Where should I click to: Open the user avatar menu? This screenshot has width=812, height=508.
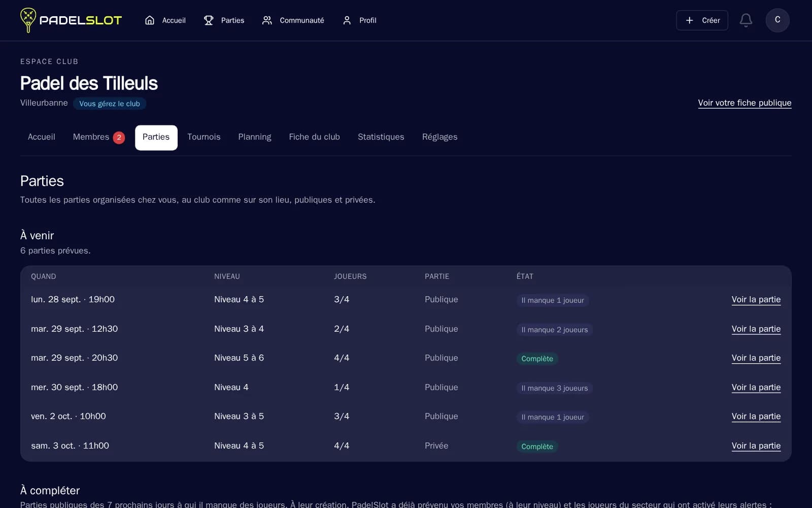(777, 20)
